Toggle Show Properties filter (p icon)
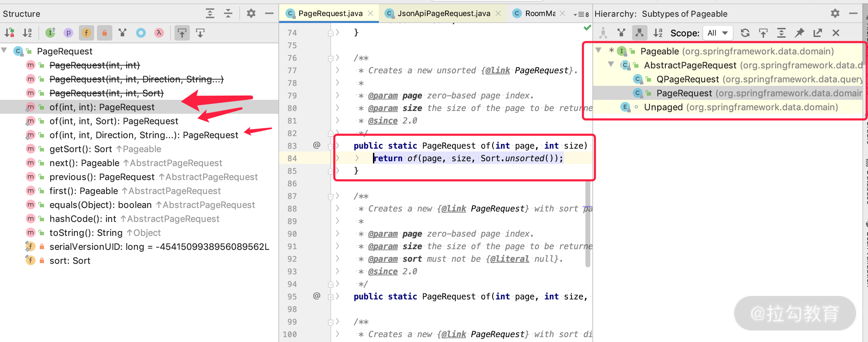 click(x=68, y=33)
